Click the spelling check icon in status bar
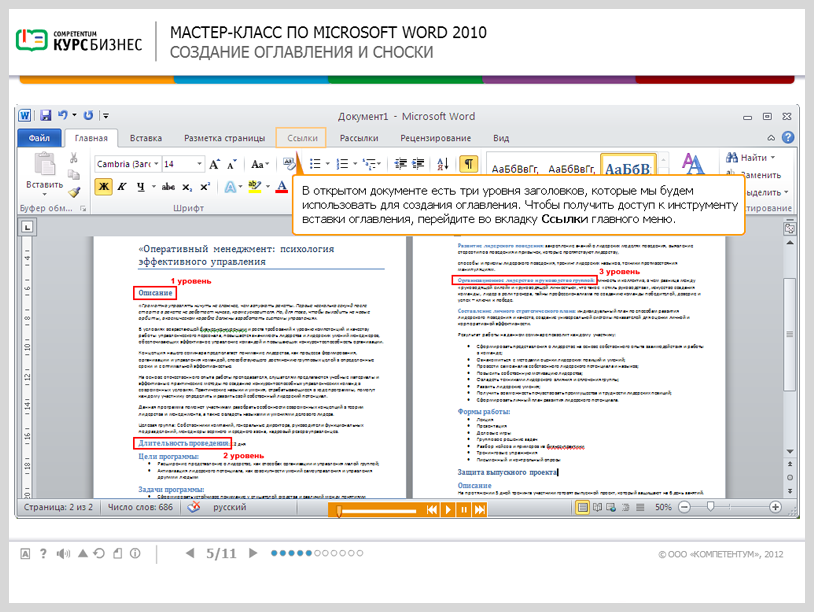The width and height of the screenshot is (814, 612). click(194, 507)
